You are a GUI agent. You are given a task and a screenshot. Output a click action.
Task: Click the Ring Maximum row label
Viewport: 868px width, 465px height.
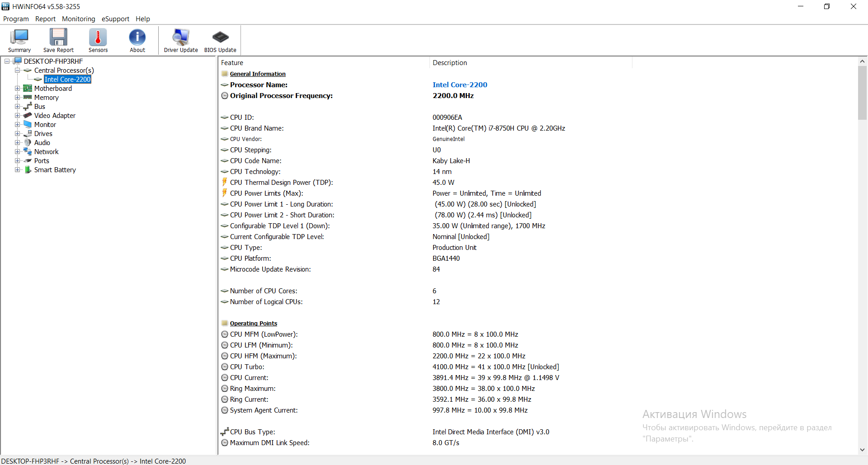tap(253, 388)
